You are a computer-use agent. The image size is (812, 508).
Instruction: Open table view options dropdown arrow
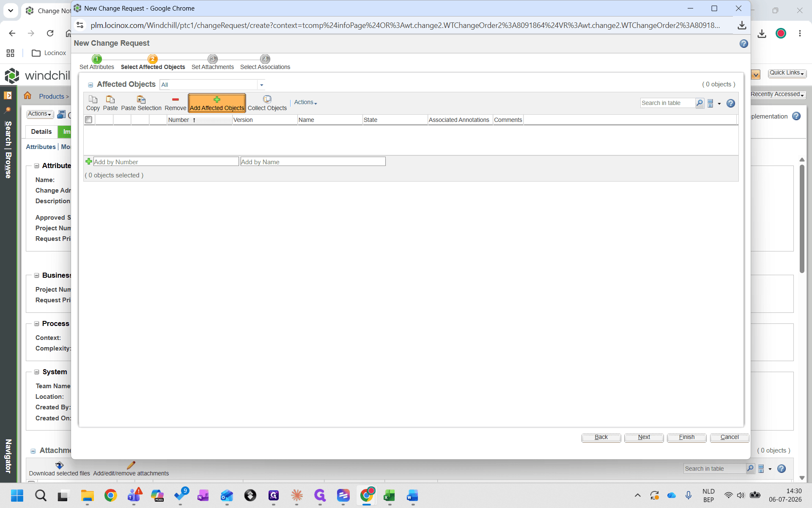pyautogui.click(x=719, y=104)
